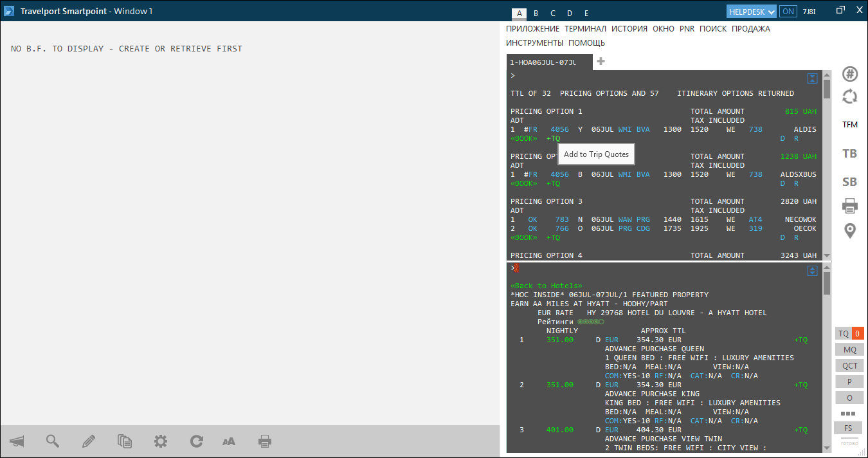Open the TQ trip quotes button

click(849, 334)
